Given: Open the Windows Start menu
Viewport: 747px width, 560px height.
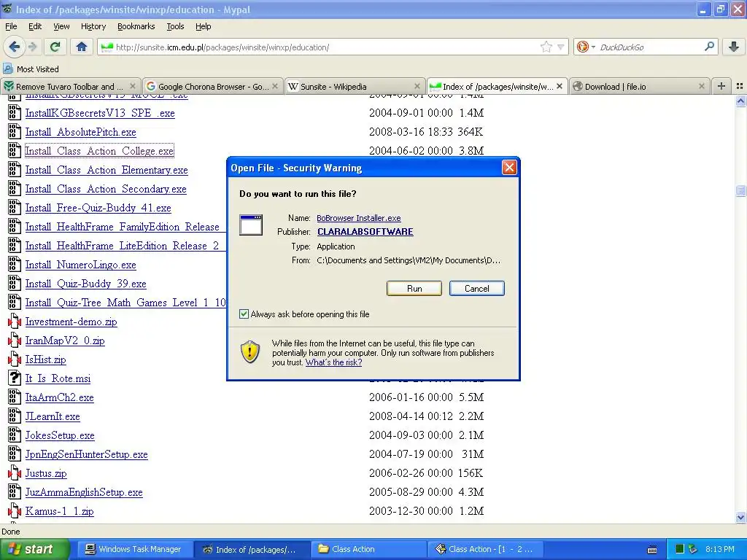Looking at the screenshot, I should (34, 549).
